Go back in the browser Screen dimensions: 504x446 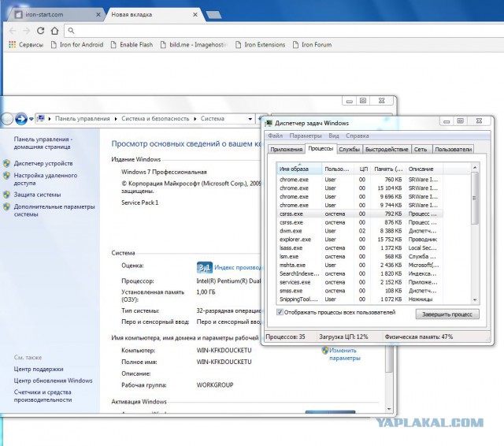coord(13,31)
